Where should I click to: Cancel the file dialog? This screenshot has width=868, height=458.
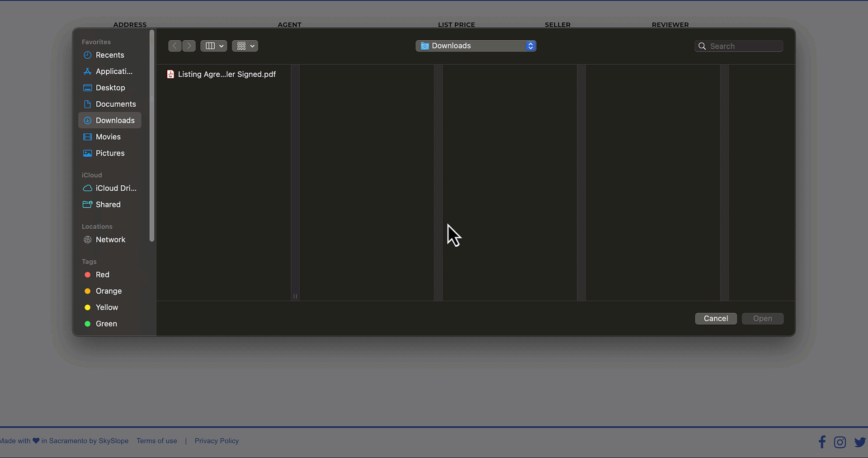716,318
